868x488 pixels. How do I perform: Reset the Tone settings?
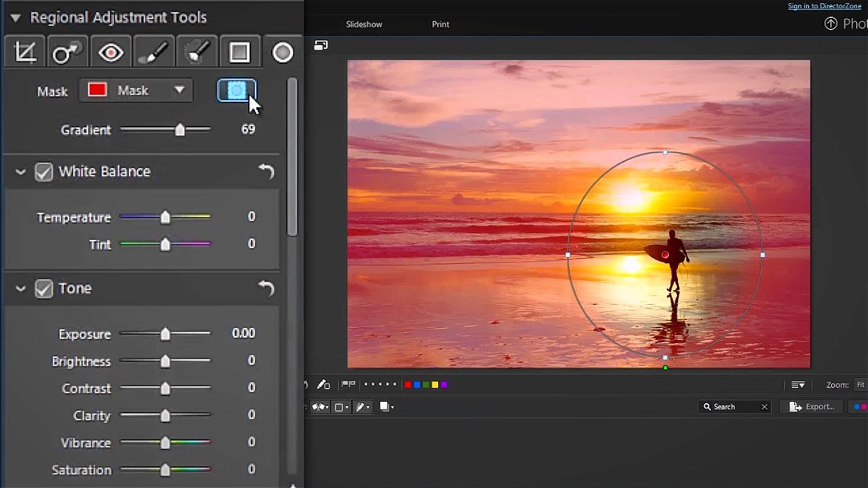coord(267,288)
